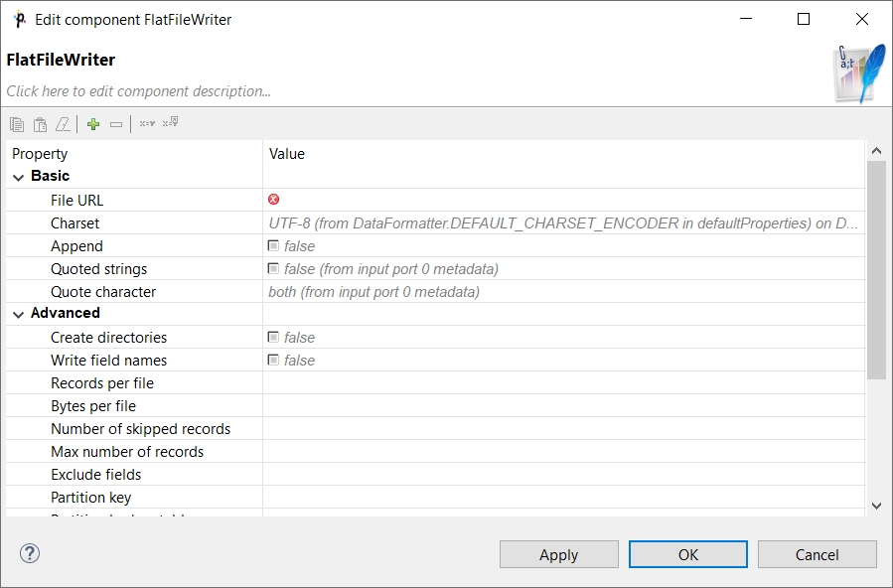Click the eraser clear-value icon

63,124
